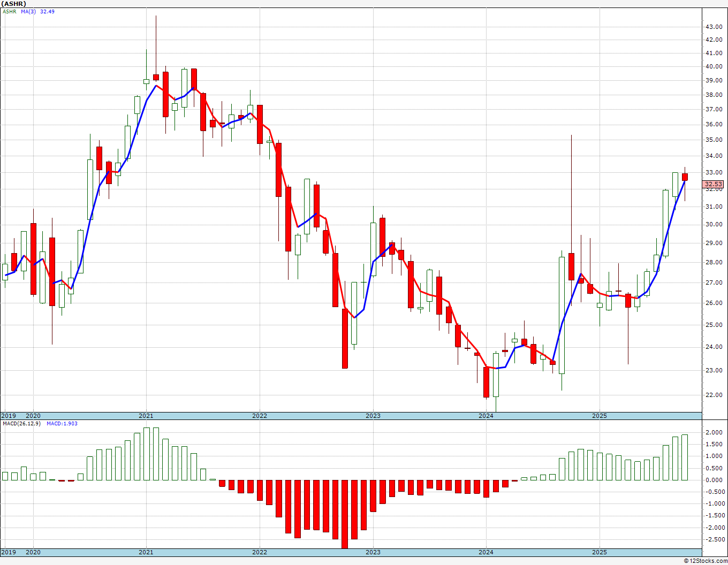Choose the 25.00 price axis label

714,325
